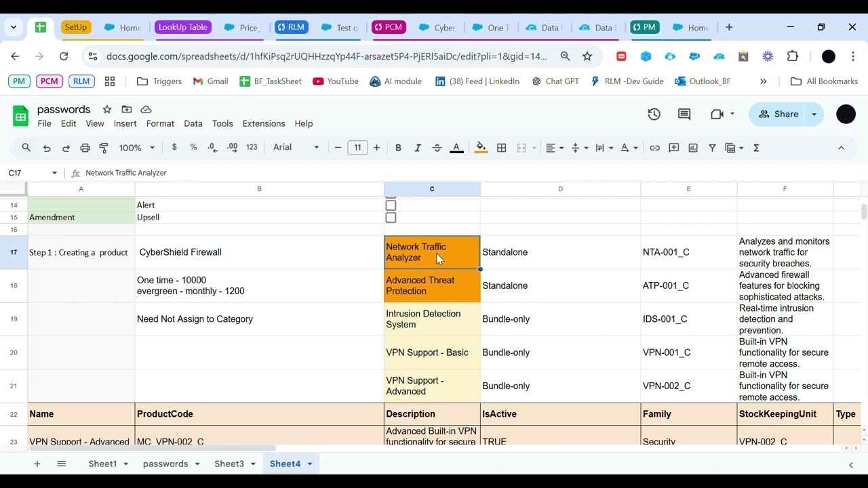
Task: Hide the menus with the collapse chevron
Action: pos(841,148)
